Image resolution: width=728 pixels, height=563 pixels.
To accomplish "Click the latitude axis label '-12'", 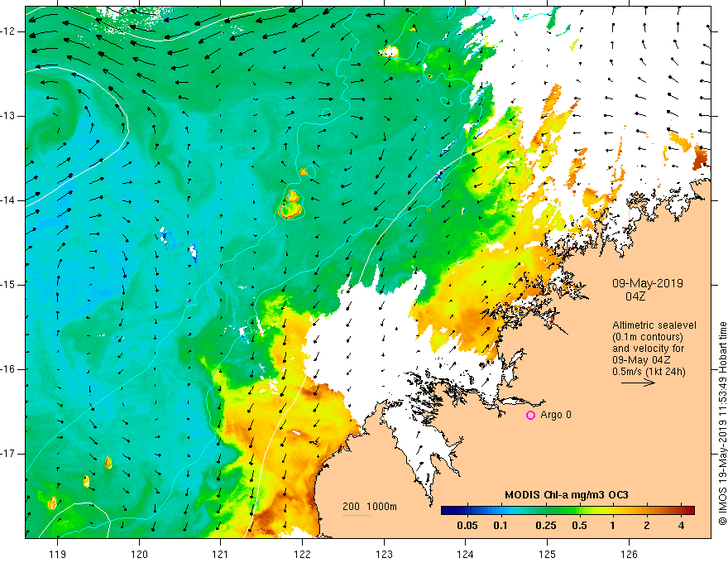I will click(9, 31).
